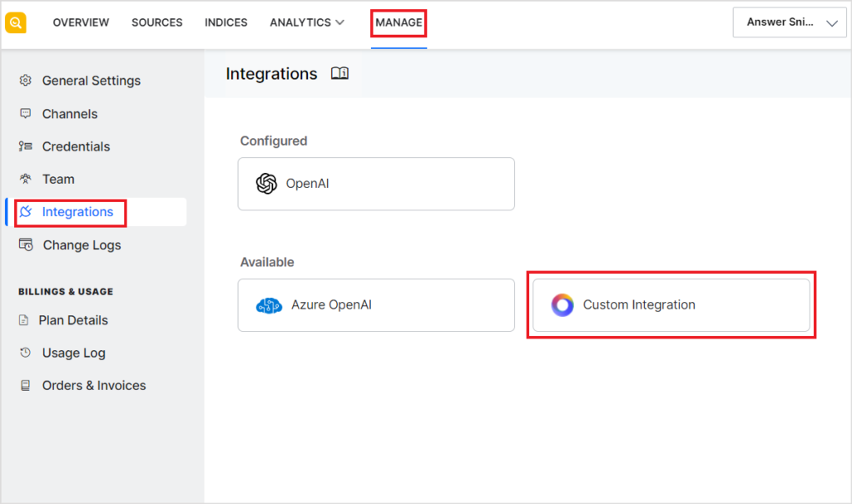Click the Orders & Invoices book icon

point(25,385)
